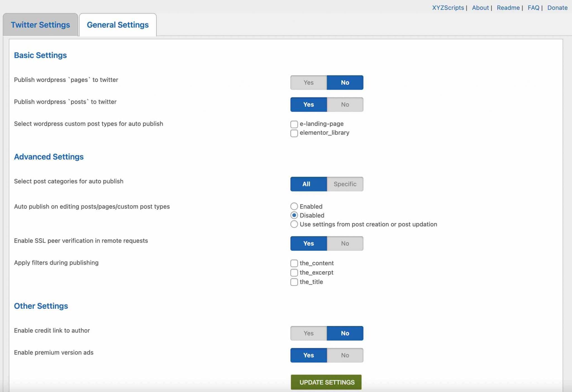Check the the_title filter checkbox
Screen dimensions: 572x392
click(x=294, y=282)
